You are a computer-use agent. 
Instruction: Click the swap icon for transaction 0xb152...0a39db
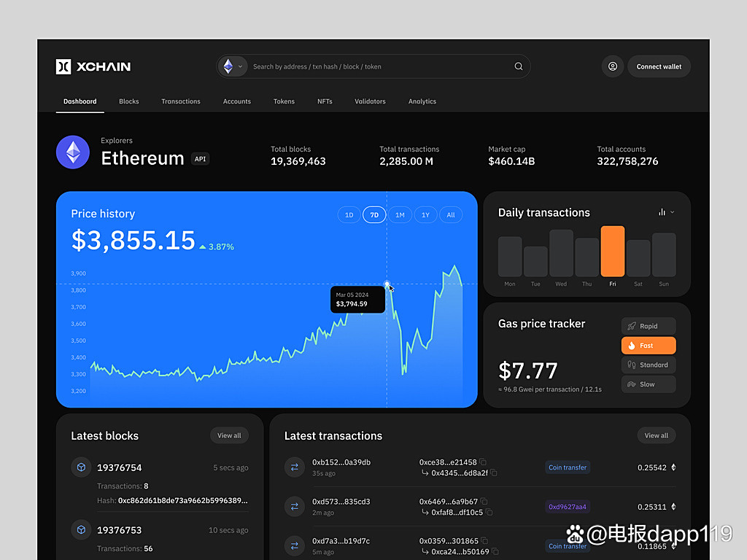coord(295,467)
